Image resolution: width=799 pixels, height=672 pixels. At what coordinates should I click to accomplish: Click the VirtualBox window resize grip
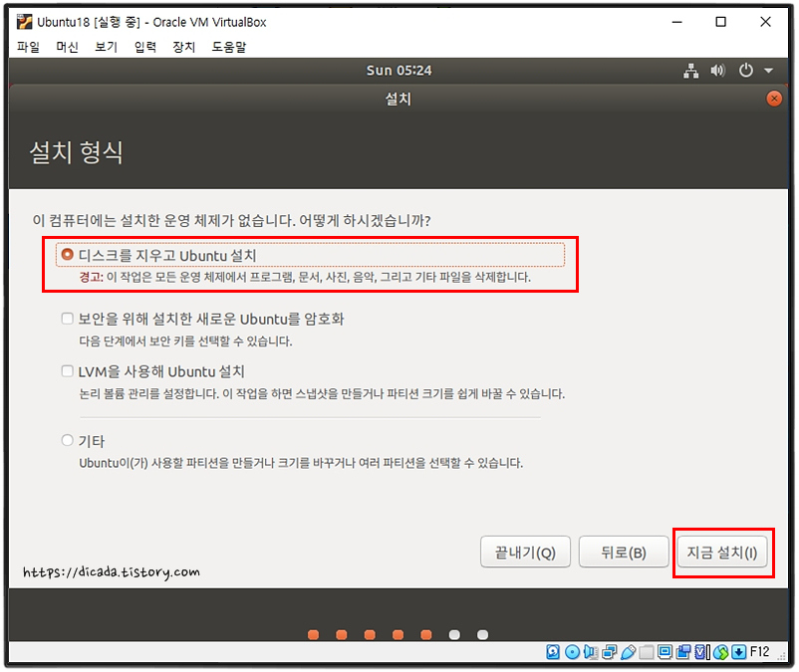coord(782,656)
